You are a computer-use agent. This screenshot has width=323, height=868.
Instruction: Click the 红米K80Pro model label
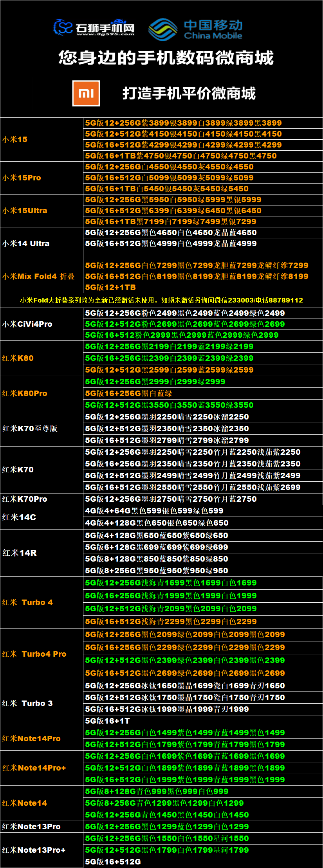(x=25, y=393)
